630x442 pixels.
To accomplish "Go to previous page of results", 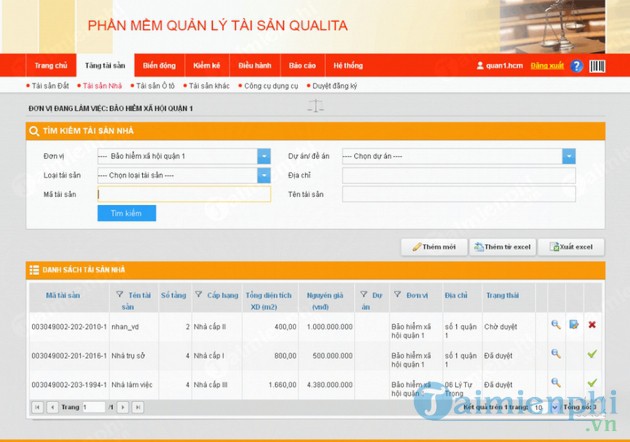I will (x=53, y=407).
